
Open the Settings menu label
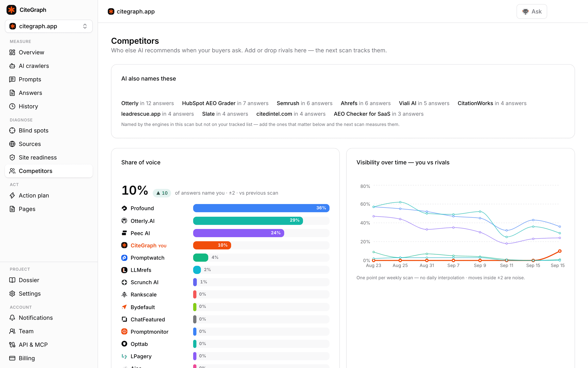[30, 294]
